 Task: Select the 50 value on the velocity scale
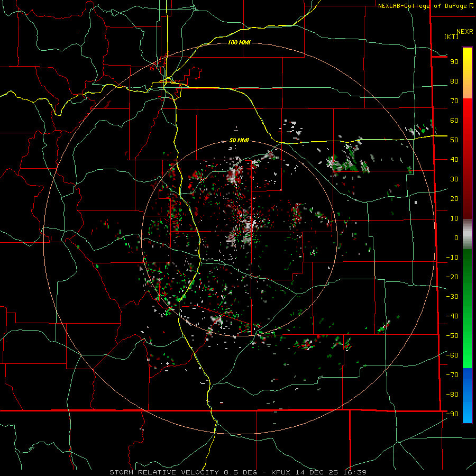click(454, 140)
